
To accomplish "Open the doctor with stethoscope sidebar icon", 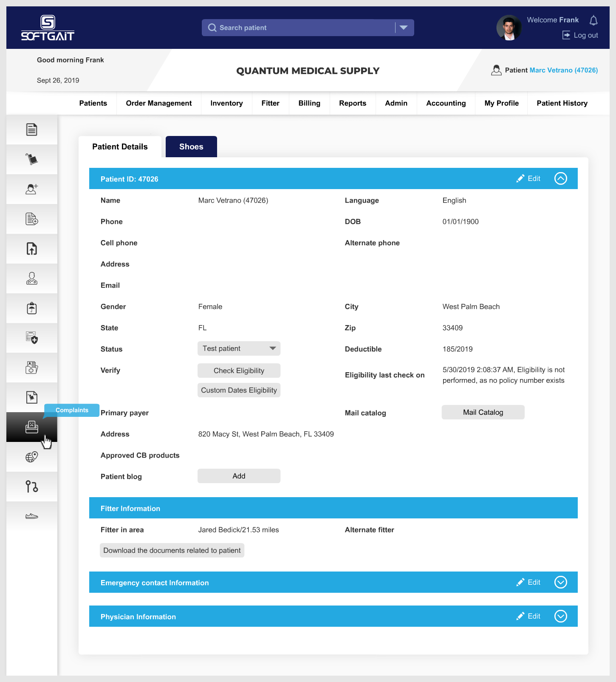I will click(x=32, y=278).
